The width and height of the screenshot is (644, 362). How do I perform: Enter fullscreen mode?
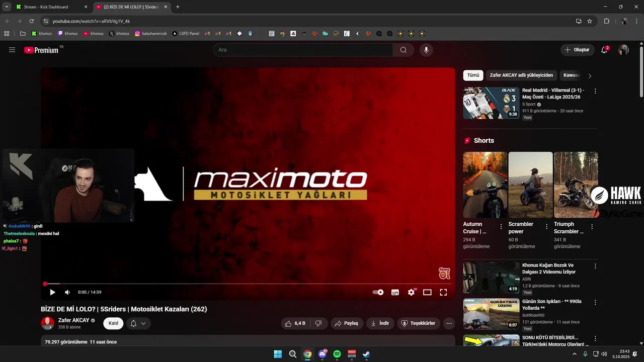click(443, 292)
